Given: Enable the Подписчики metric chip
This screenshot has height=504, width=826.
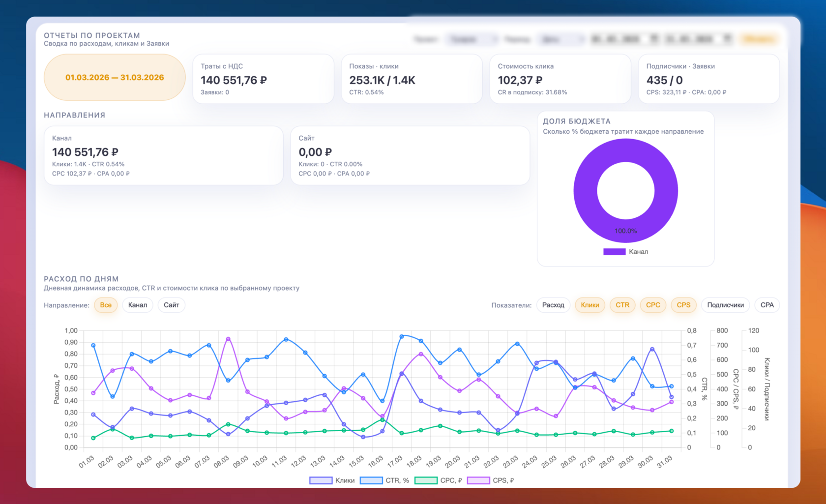Looking at the screenshot, I should pyautogui.click(x=725, y=305).
